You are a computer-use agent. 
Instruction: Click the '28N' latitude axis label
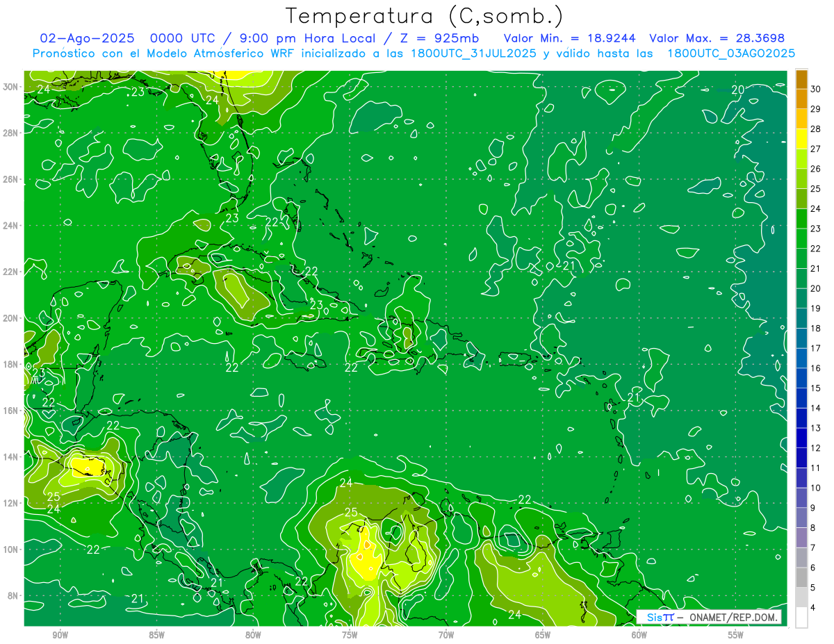pyautogui.click(x=12, y=133)
